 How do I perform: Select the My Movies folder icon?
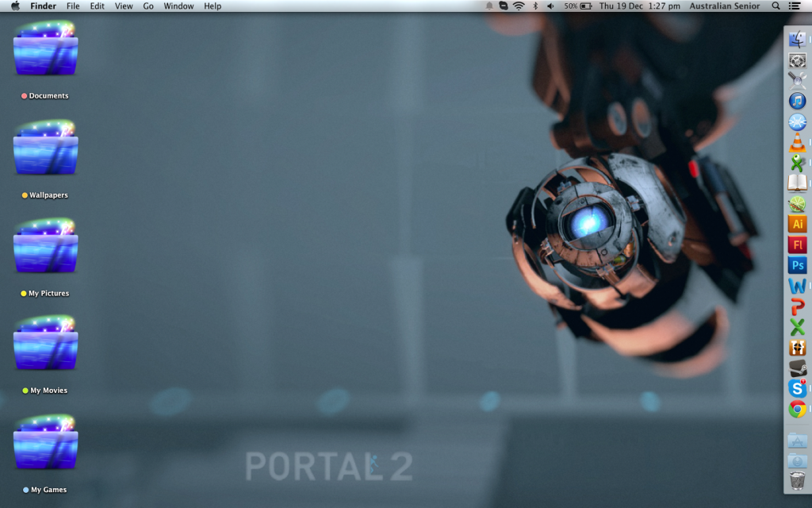(45, 343)
